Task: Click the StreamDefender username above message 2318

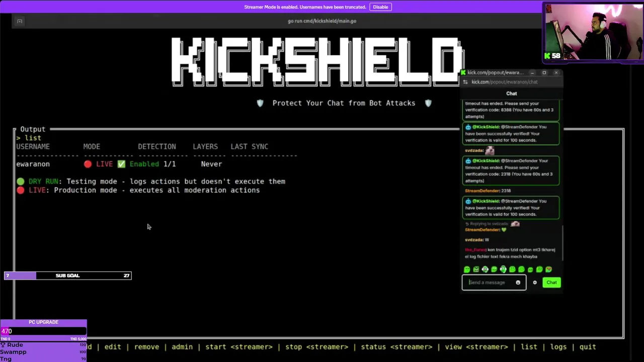Action: click(481, 191)
